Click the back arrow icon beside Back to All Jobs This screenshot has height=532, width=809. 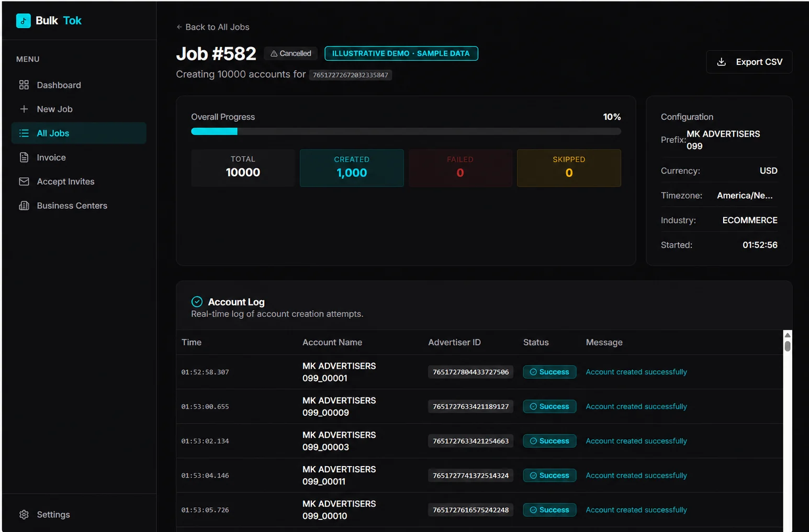(179, 27)
